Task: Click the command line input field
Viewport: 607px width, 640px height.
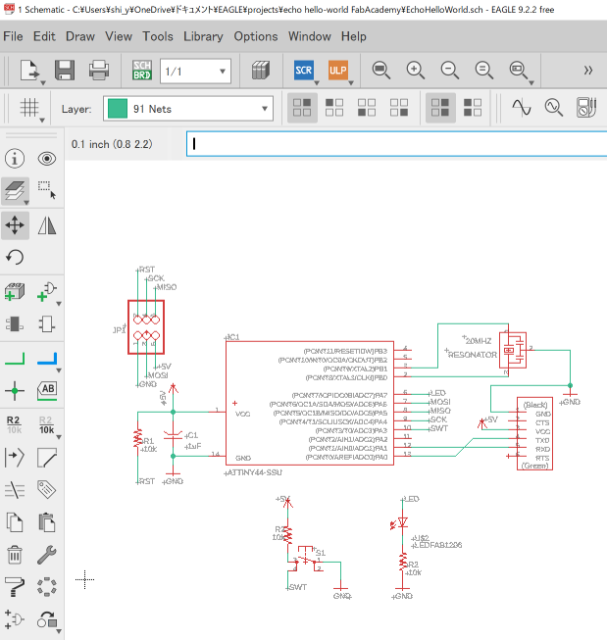Action: tap(396, 144)
